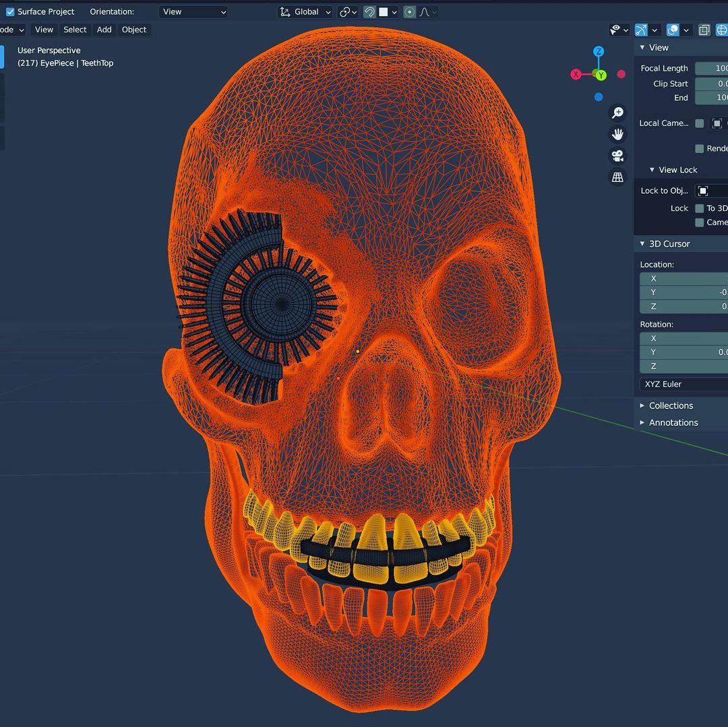Click the zoom in/out viewport icon
The image size is (728, 727).
(617, 113)
